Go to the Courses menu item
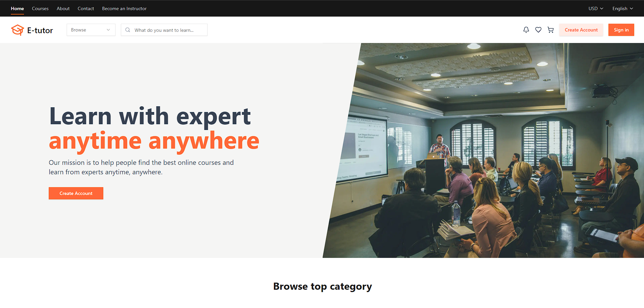Screen dimensions: 644x308 (40, 8)
